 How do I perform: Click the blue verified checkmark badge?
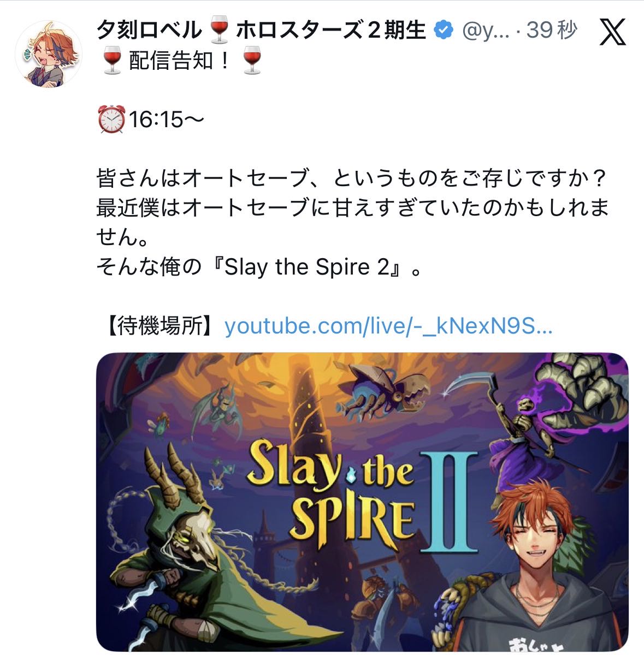pos(444,30)
